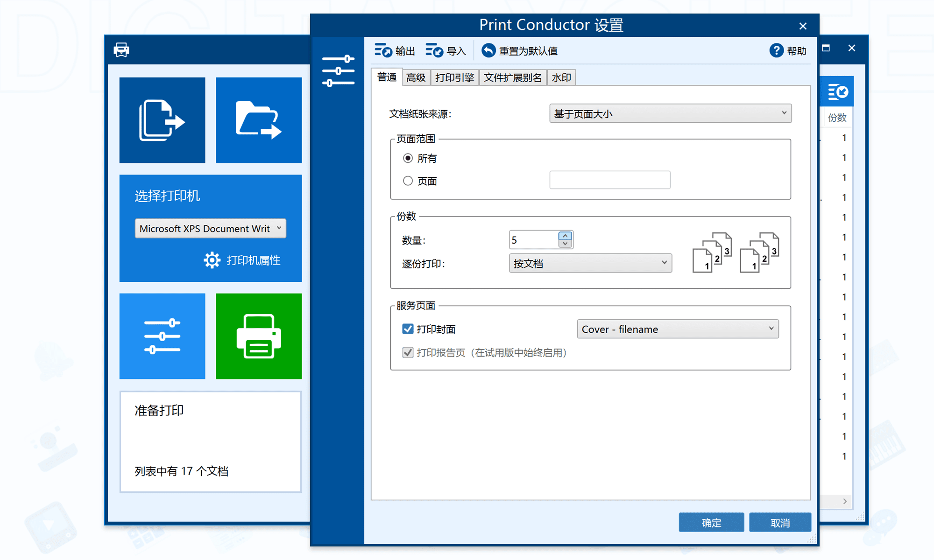The width and height of the screenshot is (934, 560).
Task: Click the 文档纸张来源: label
Action: pos(420,114)
